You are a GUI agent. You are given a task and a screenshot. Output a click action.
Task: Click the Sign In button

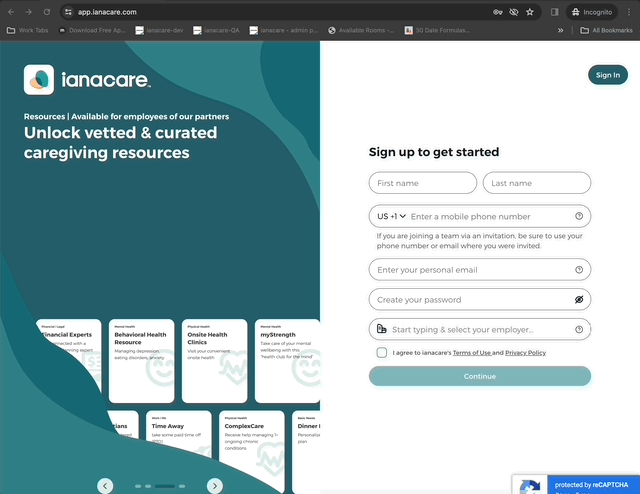608,75
